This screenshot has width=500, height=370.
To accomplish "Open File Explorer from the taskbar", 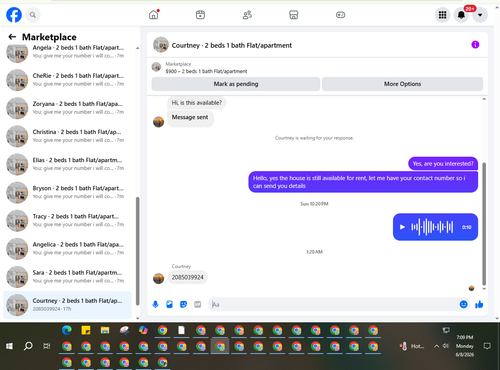I will coord(105,330).
